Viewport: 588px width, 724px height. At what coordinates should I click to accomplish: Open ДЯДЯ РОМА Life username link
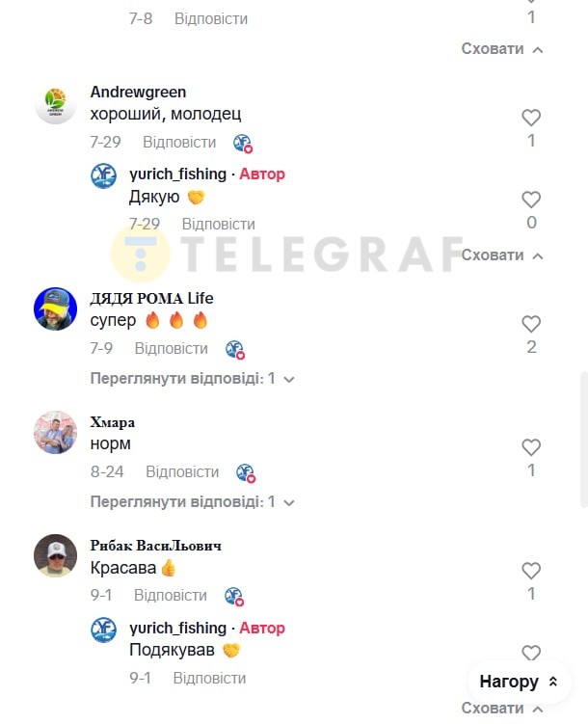click(x=151, y=298)
